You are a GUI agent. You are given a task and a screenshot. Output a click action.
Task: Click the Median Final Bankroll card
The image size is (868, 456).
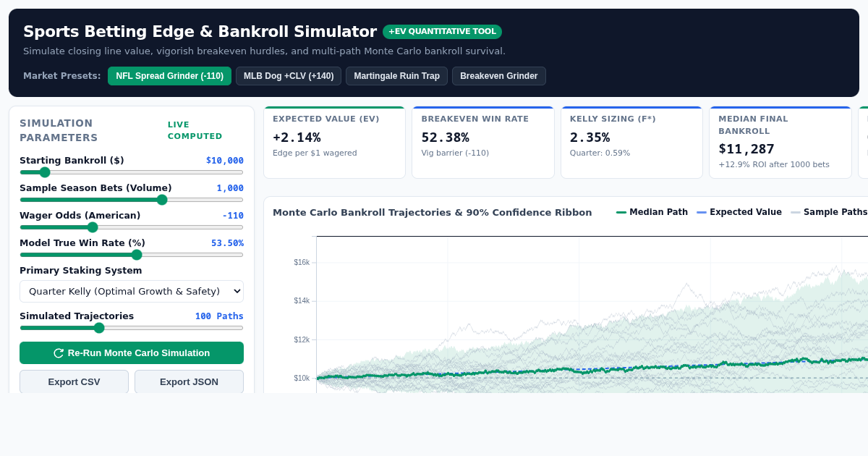[780, 143]
